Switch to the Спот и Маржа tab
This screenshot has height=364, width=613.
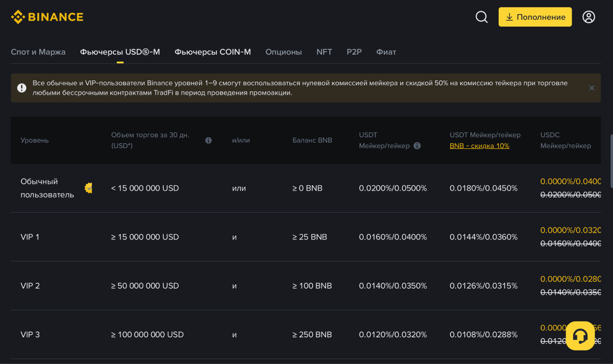click(38, 52)
